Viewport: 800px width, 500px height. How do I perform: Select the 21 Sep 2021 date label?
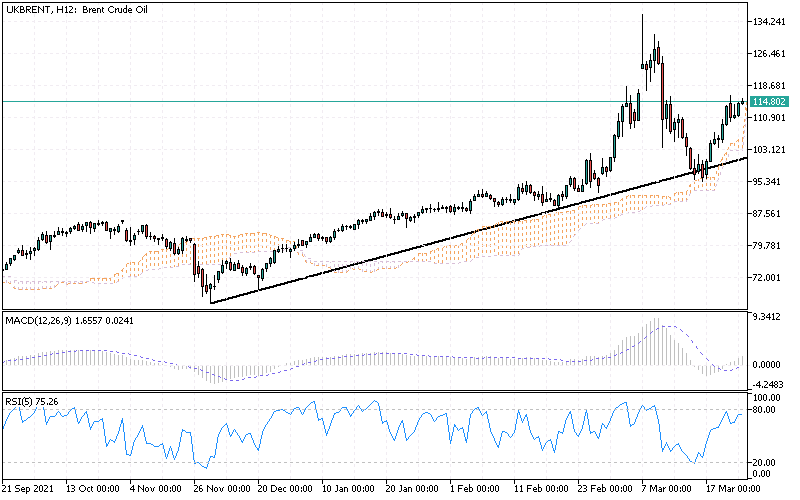point(30,489)
